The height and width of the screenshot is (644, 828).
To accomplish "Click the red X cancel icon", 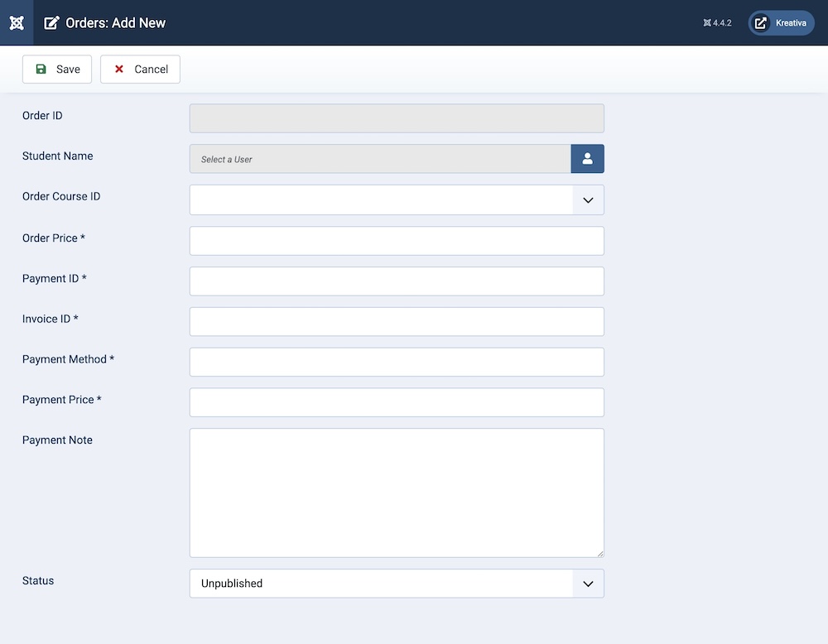I will click(x=119, y=70).
